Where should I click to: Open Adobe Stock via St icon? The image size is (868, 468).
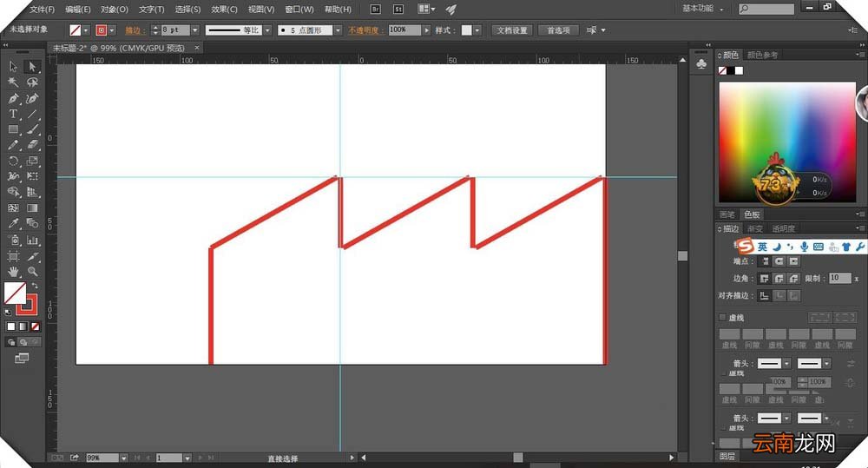(x=398, y=9)
